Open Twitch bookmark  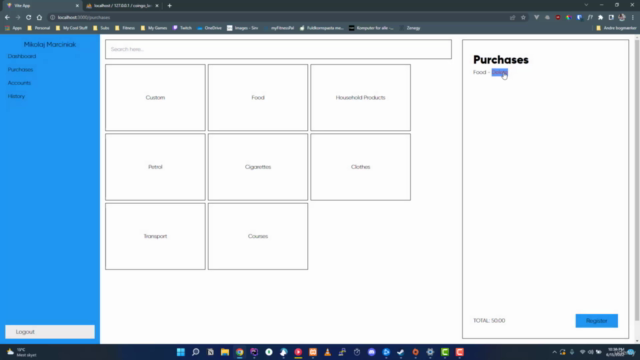click(182, 28)
